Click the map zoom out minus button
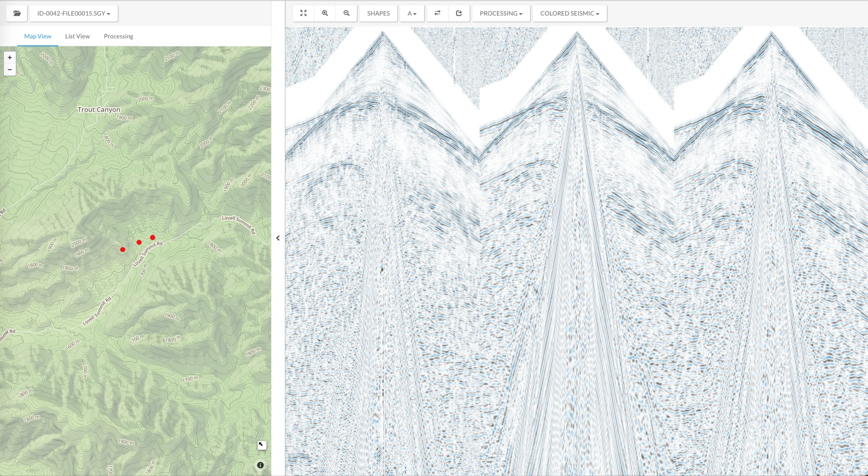Screen dimensions: 868x476 (x=10, y=70)
